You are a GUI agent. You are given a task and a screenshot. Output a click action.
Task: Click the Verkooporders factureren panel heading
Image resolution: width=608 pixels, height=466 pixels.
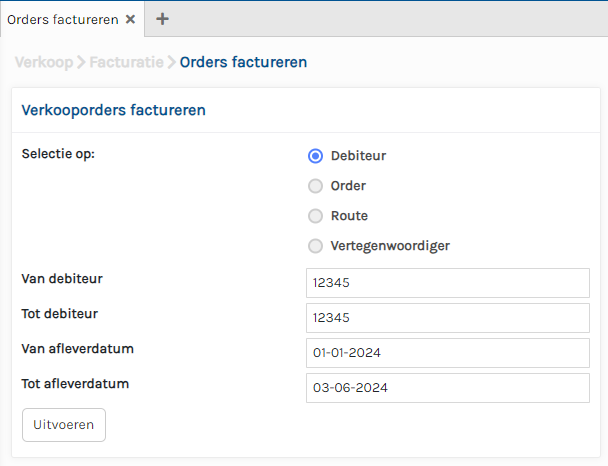tap(114, 110)
